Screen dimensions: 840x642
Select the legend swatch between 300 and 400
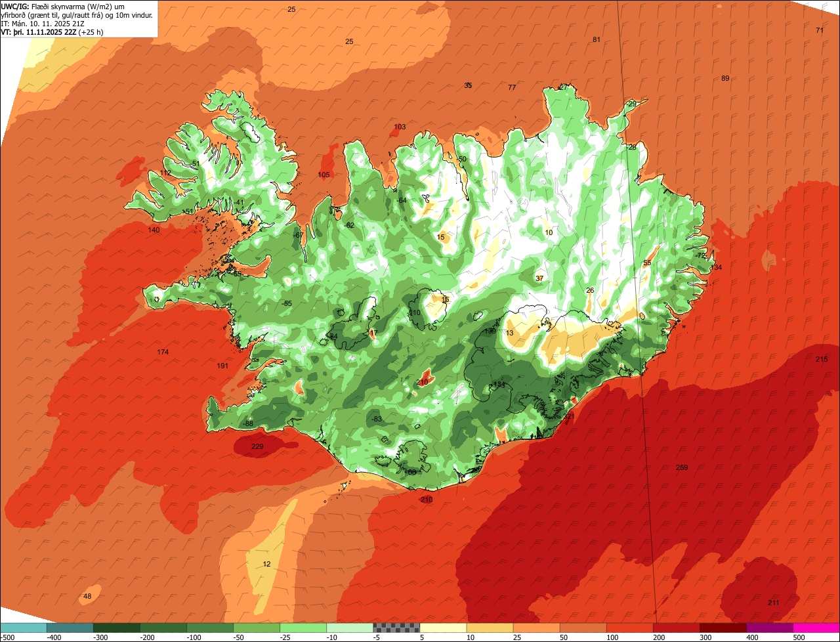pos(722,628)
